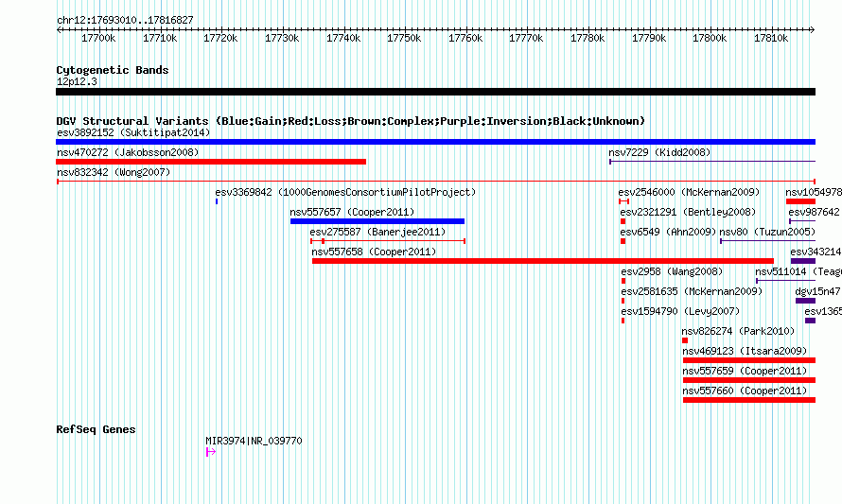Image resolution: width=842 pixels, height=504 pixels.
Task: Click the 17750k ruler tick label
Action: click(404, 38)
